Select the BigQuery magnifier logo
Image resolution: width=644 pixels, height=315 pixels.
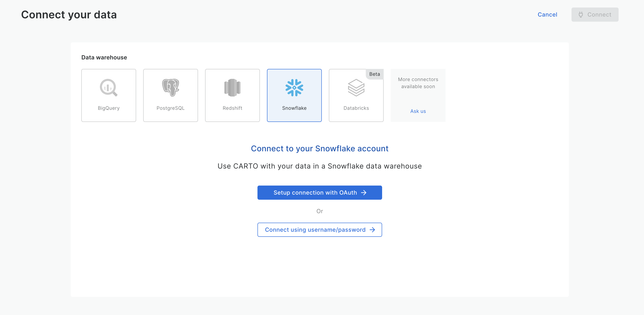tap(109, 87)
